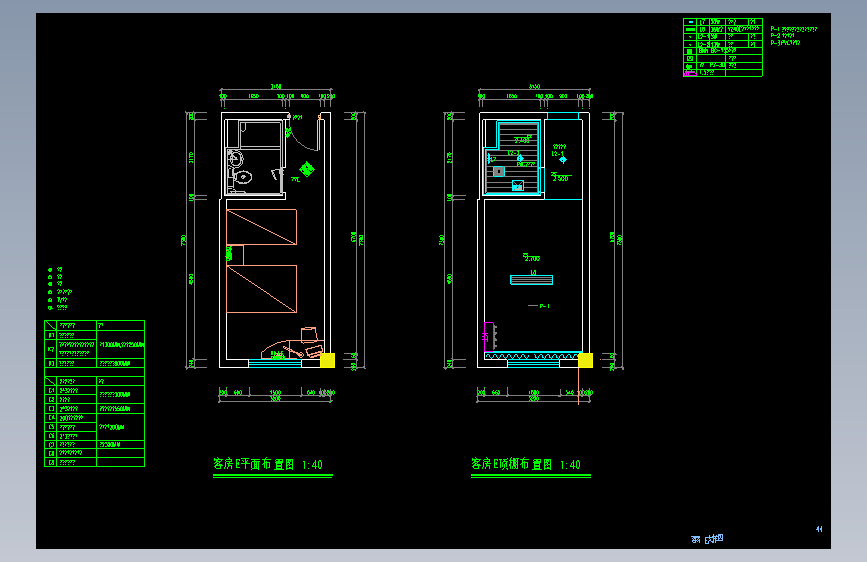Click the P-1 label inside the ceiling plan
The width and height of the screenshot is (867, 562).
[545, 306]
